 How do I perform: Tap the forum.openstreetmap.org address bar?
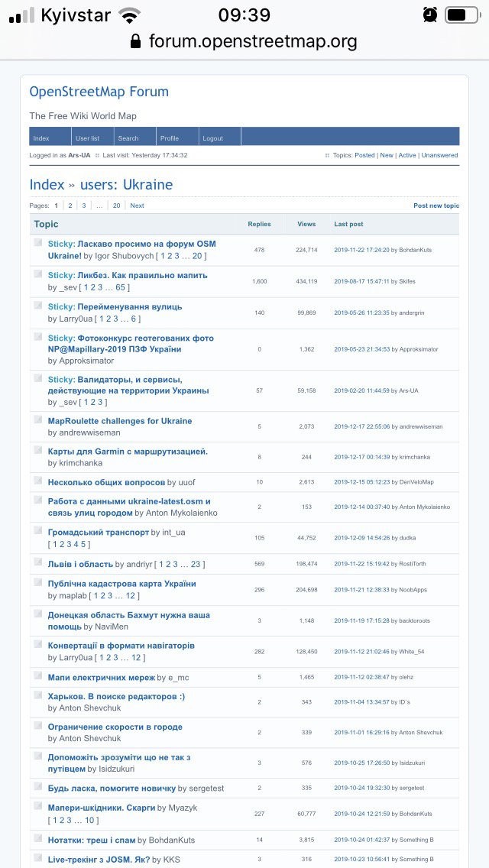[x=244, y=41]
